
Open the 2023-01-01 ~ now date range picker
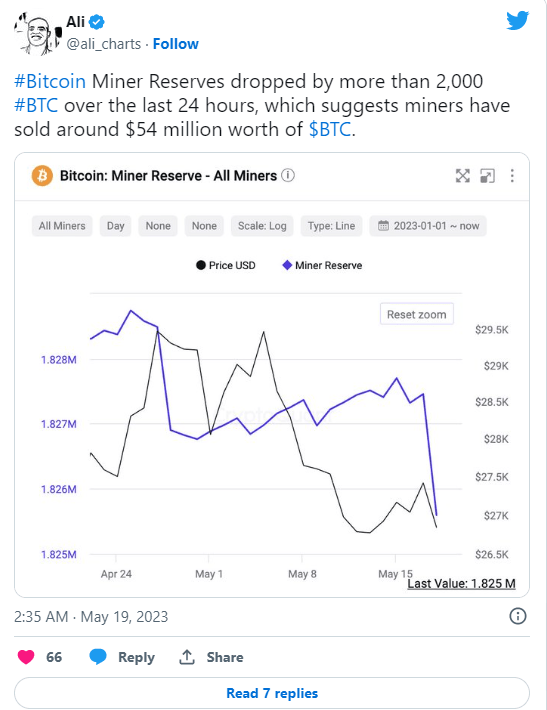click(428, 226)
